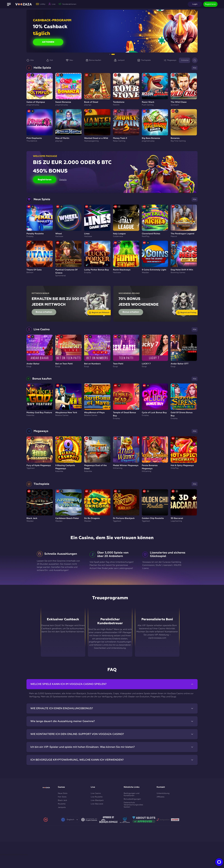Expand the Auszahlung meiner Gewinne question

pos(112,721)
